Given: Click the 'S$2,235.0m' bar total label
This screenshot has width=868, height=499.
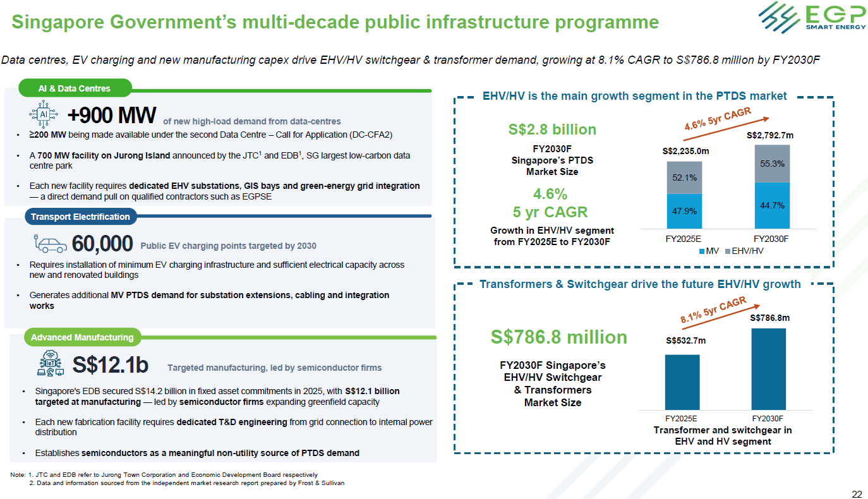Looking at the screenshot, I should point(685,151).
